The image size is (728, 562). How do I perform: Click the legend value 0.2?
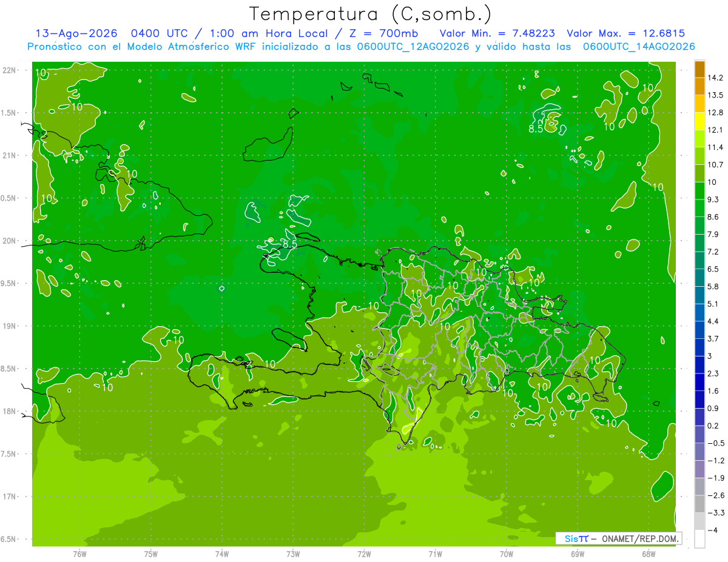713,426
